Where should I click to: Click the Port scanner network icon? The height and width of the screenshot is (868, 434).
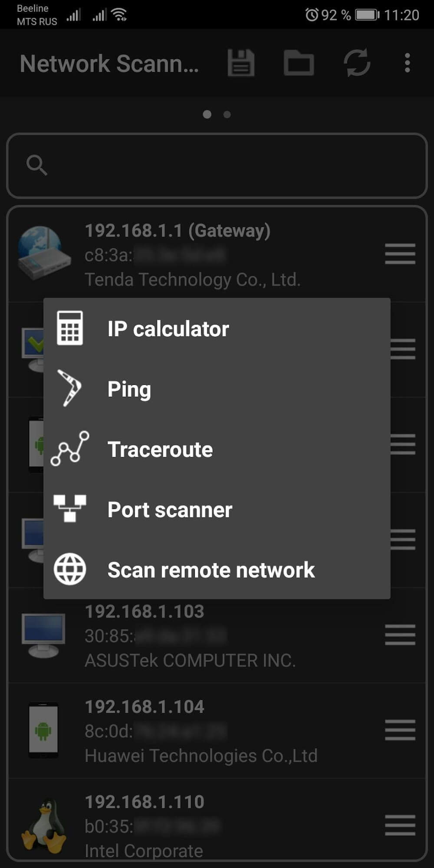[x=70, y=509]
